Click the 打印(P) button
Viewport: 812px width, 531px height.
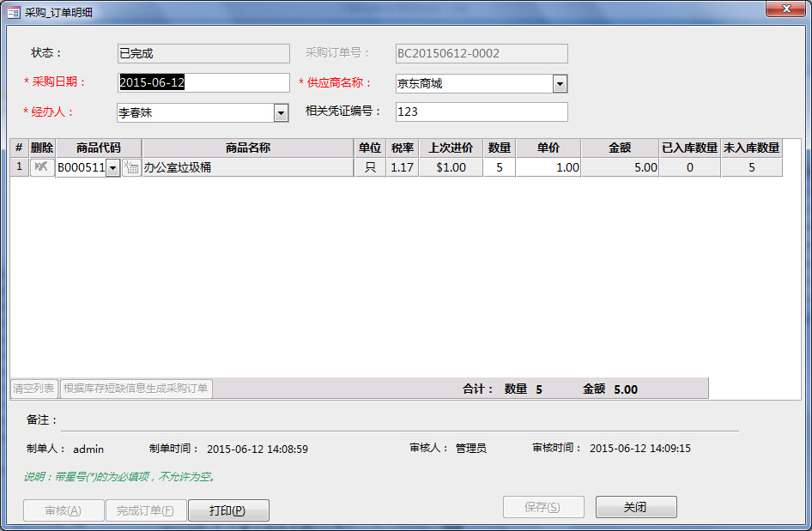228,510
